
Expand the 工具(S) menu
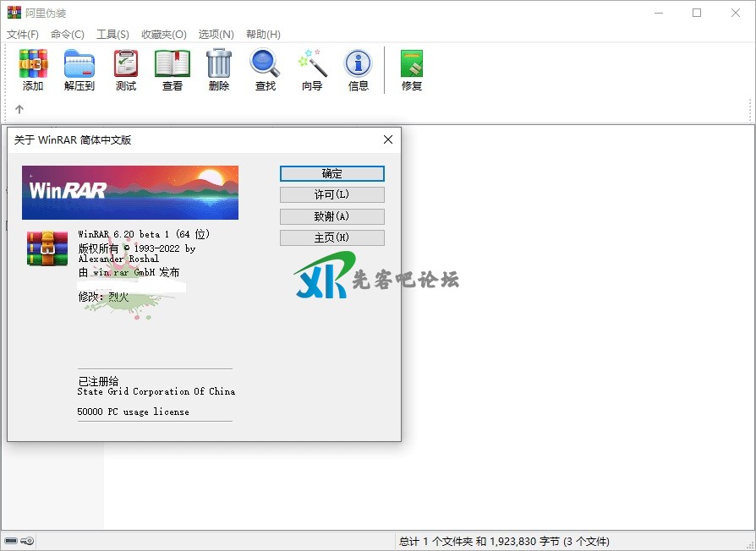pos(112,35)
